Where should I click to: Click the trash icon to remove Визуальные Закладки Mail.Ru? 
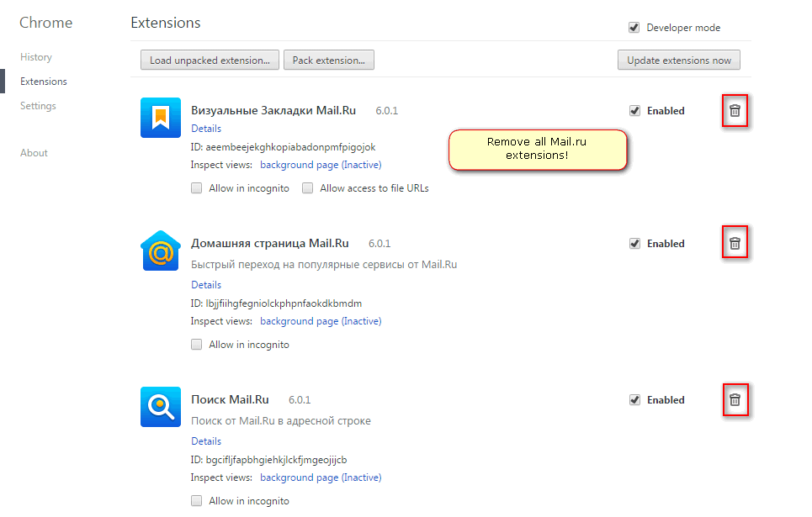(x=735, y=110)
